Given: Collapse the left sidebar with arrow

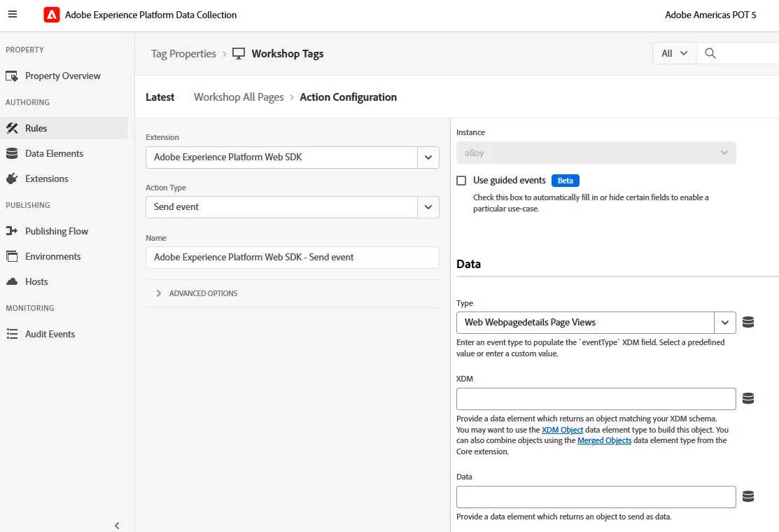Looking at the screenshot, I should click(x=117, y=526).
